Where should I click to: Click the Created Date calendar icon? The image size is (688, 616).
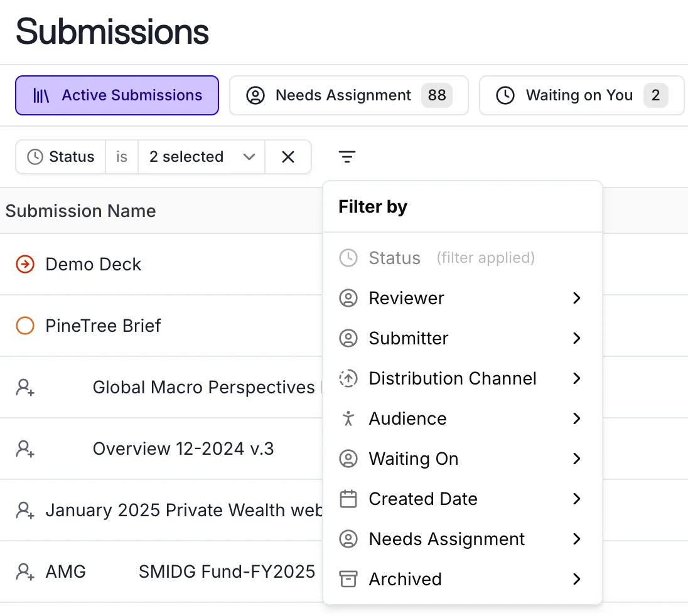(x=348, y=499)
